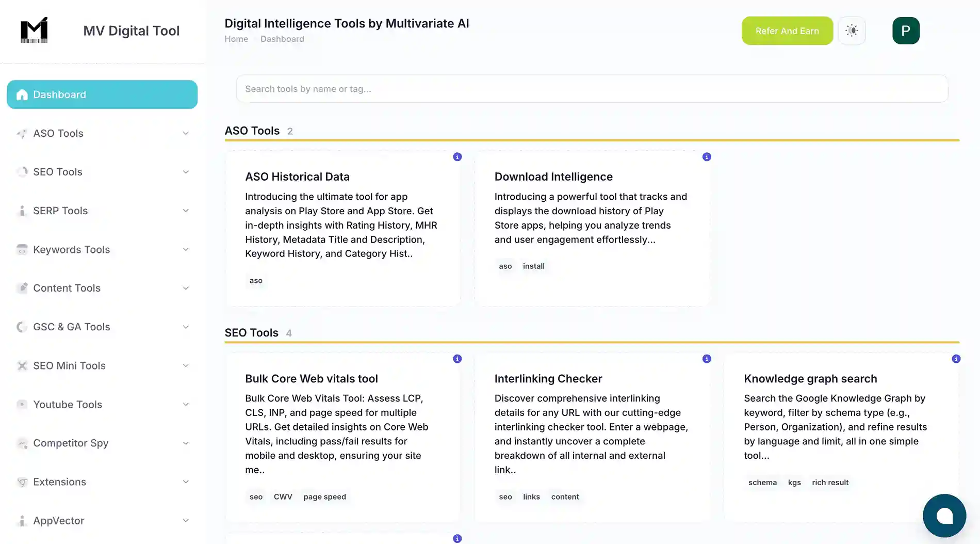Viewport: 980px width, 544px height.
Task: Click the SERP Tools sidebar icon
Action: 22,211
